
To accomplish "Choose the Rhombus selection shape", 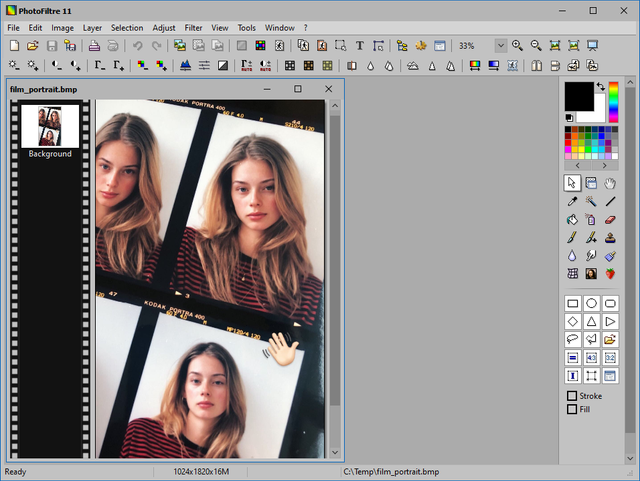I will click(x=573, y=321).
